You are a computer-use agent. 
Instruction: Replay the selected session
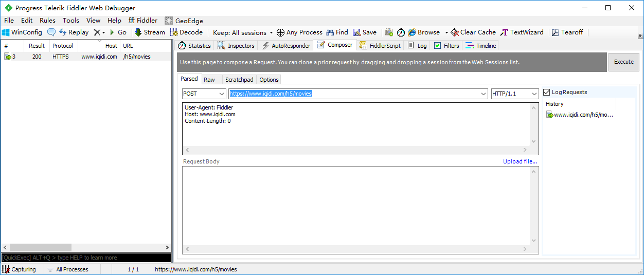pyautogui.click(x=74, y=32)
